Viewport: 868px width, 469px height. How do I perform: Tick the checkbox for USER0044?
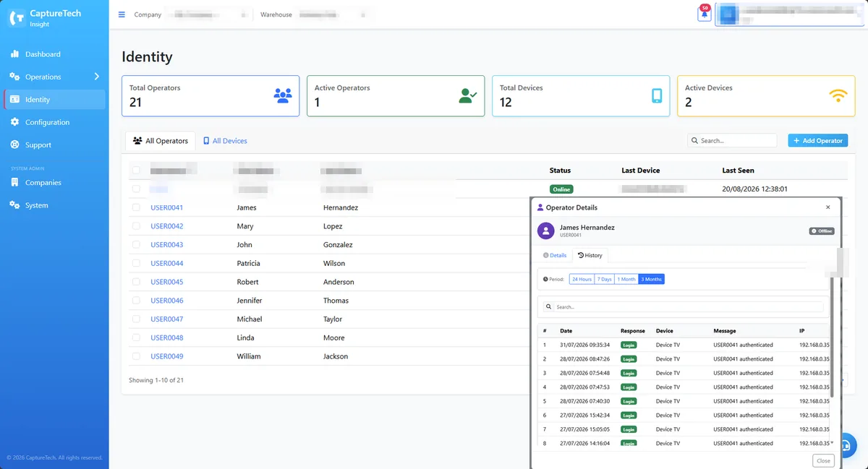(x=136, y=263)
